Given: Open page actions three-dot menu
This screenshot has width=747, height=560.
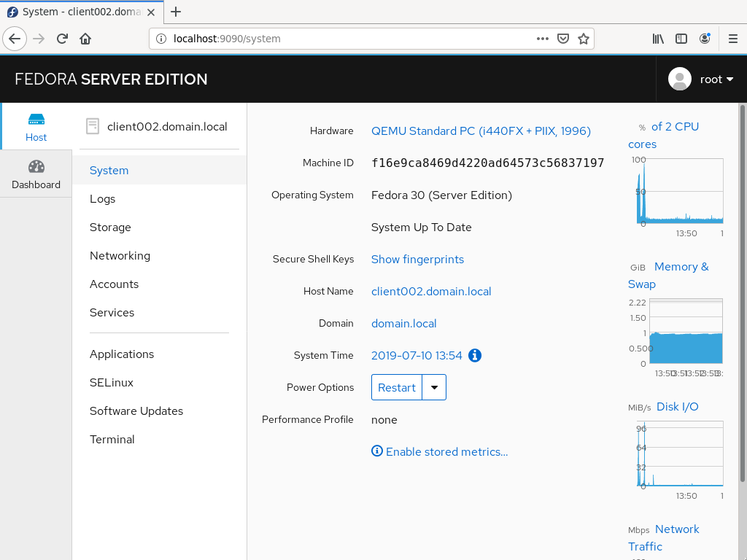Looking at the screenshot, I should tap(542, 39).
